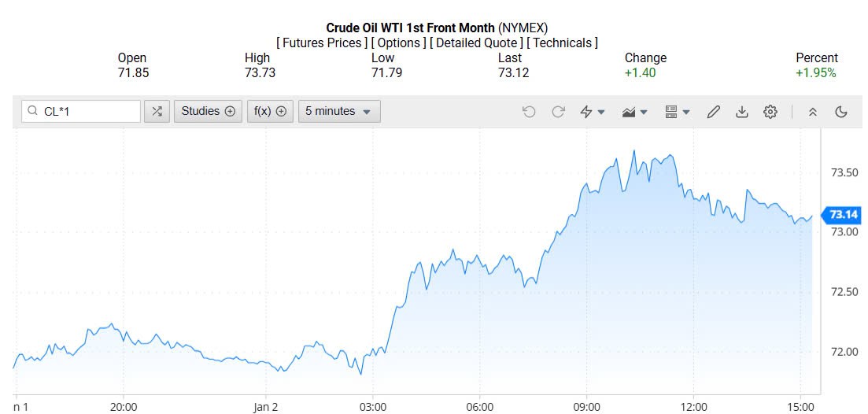Open the events lightning bolt dropdown
Viewport: 868px width, 414px height.
click(x=592, y=112)
